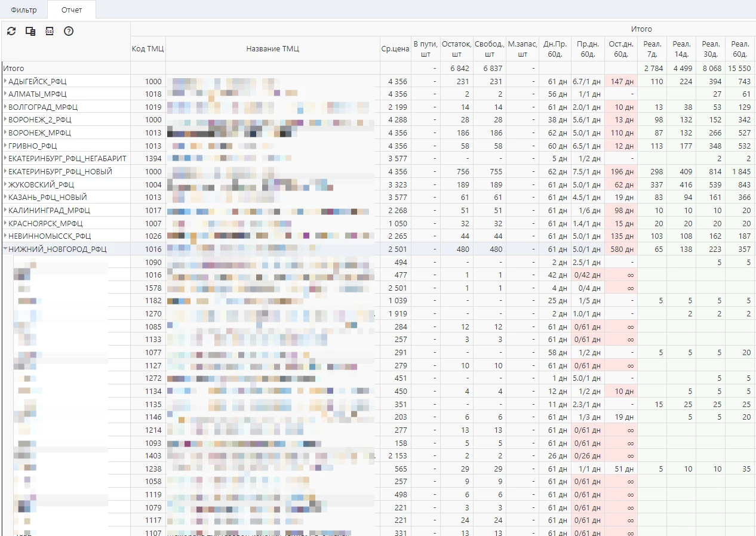756x536 pixels.
Task: Expand the КАЛИНИНГРАД_МРФЦ warehouse node
Action: coord(5,211)
